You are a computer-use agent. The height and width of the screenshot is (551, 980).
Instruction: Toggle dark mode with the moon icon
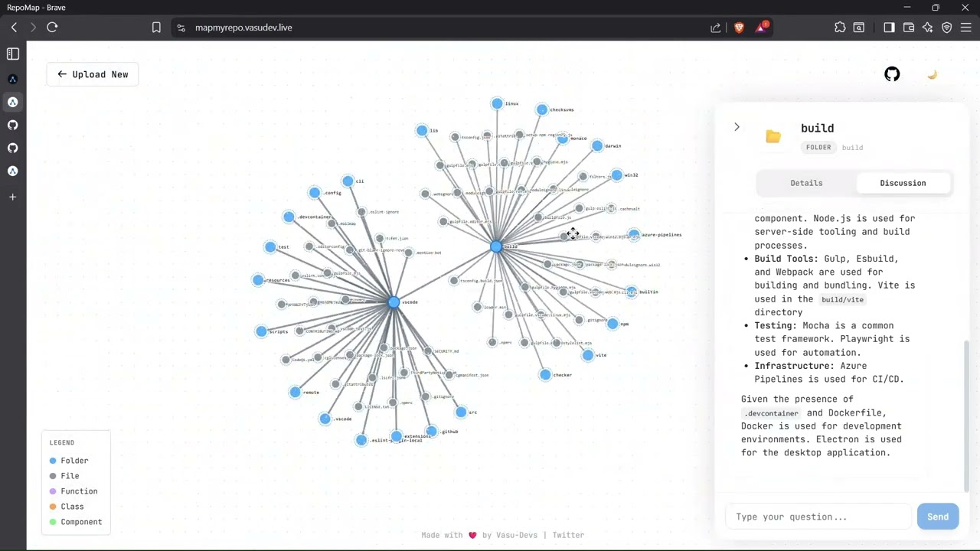click(x=932, y=74)
